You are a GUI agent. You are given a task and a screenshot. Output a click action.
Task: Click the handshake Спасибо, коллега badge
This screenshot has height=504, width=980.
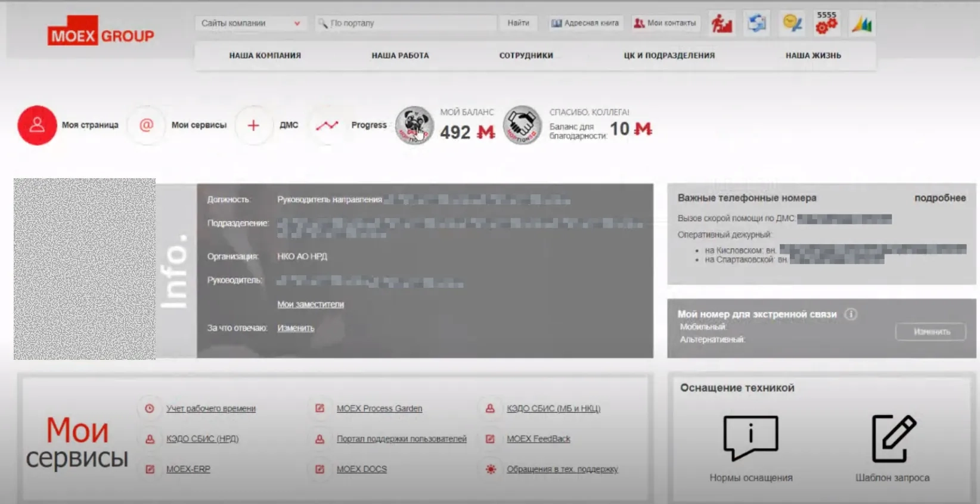[x=522, y=125]
